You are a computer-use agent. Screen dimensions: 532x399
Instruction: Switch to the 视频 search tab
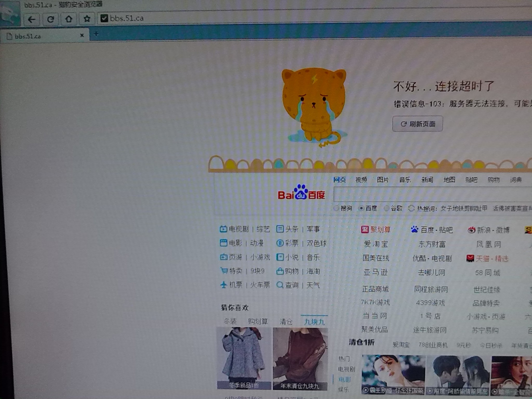[x=361, y=180]
